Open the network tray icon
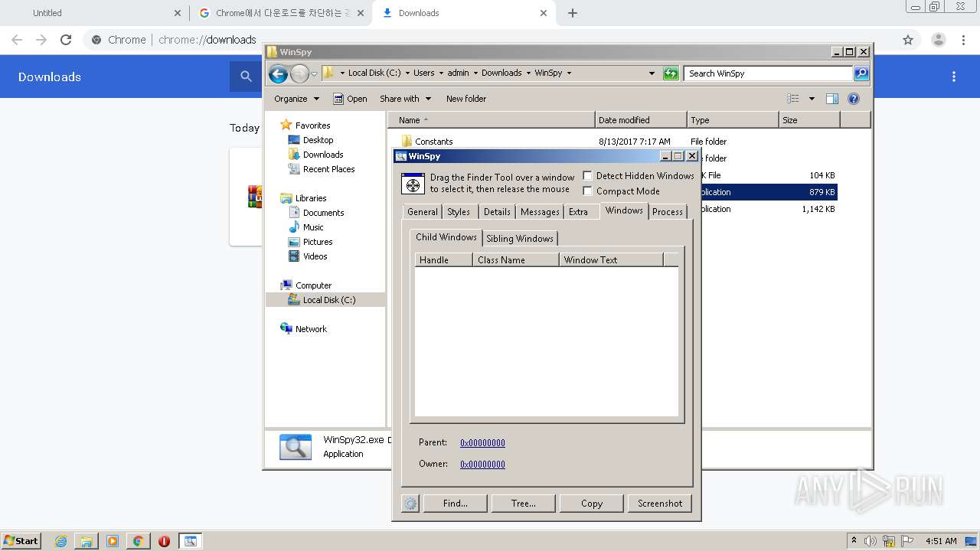 [889, 541]
